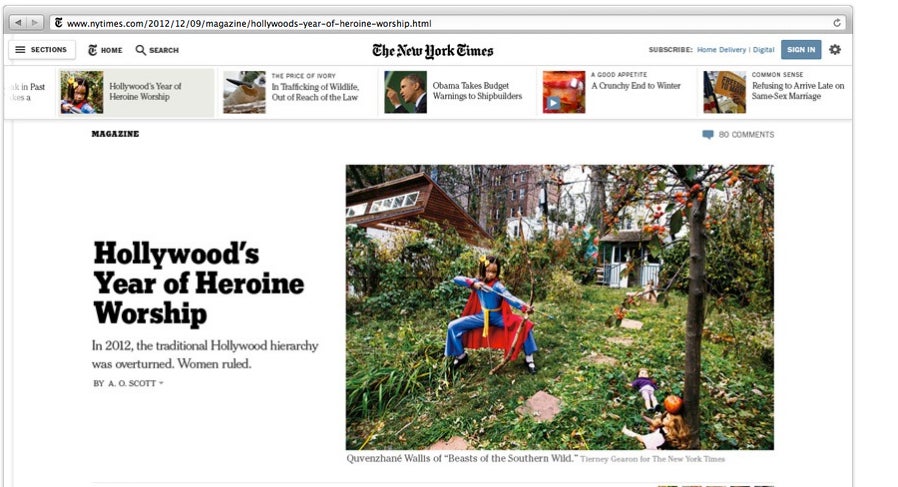Image resolution: width=898 pixels, height=487 pixels.
Task: Open the settings gear icon
Action: pos(835,50)
